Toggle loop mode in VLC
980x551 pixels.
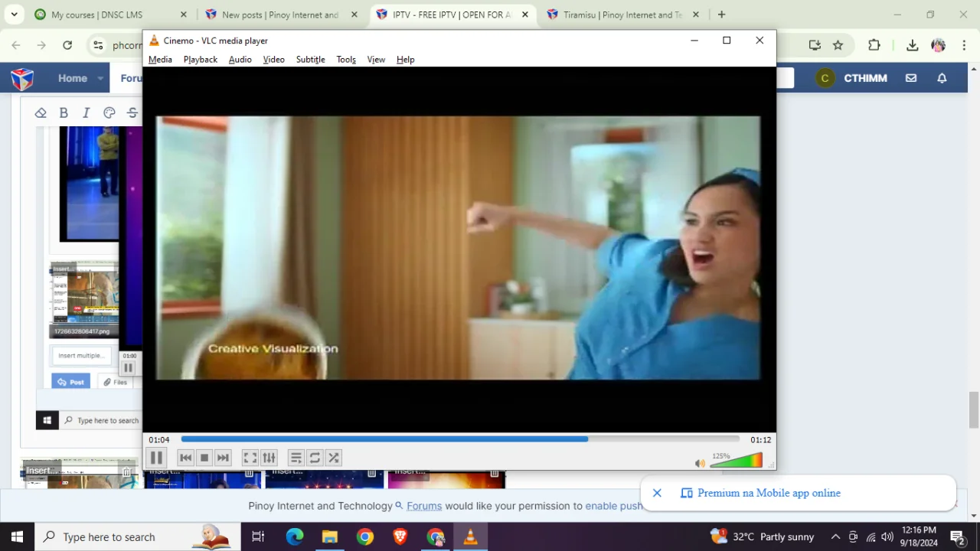pyautogui.click(x=315, y=458)
